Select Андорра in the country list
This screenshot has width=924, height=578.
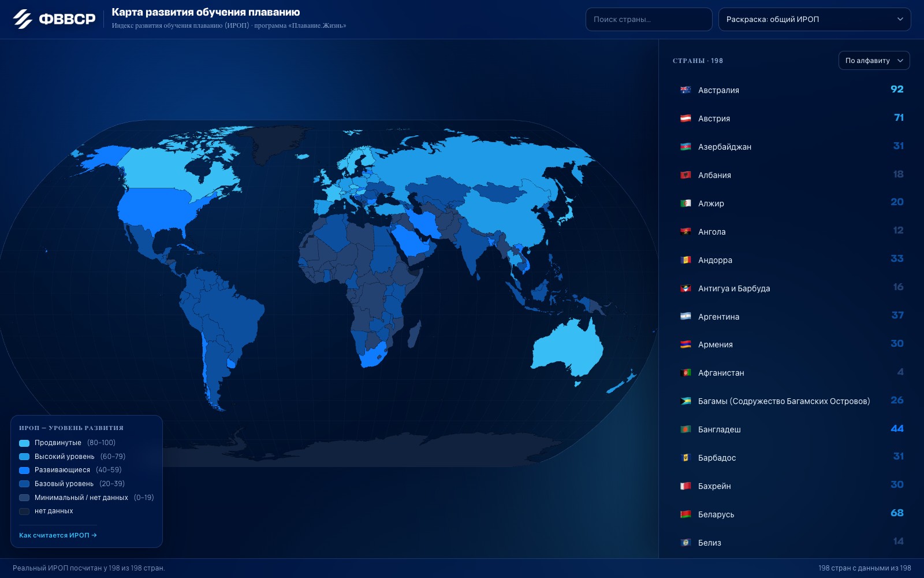pos(791,260)
